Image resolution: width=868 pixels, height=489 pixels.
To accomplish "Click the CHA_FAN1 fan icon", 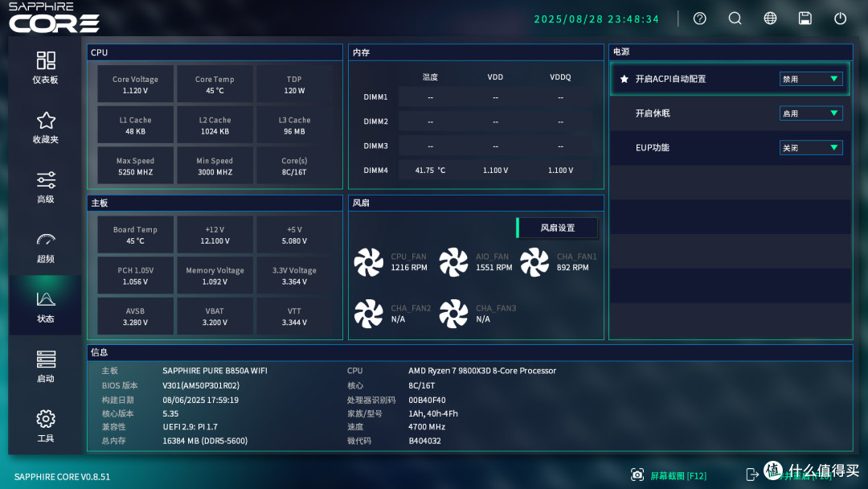I will (x=534, y=262).
